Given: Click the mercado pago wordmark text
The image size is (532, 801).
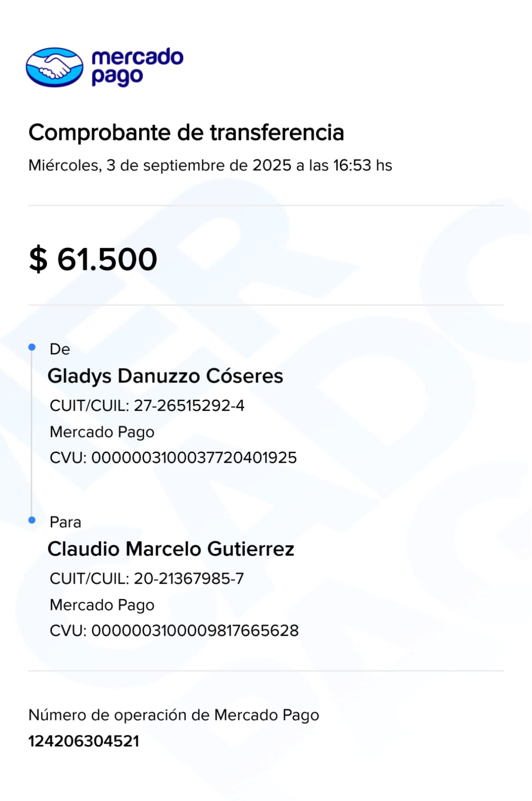Looking at the screenshot, I should [x=137, y=67].
